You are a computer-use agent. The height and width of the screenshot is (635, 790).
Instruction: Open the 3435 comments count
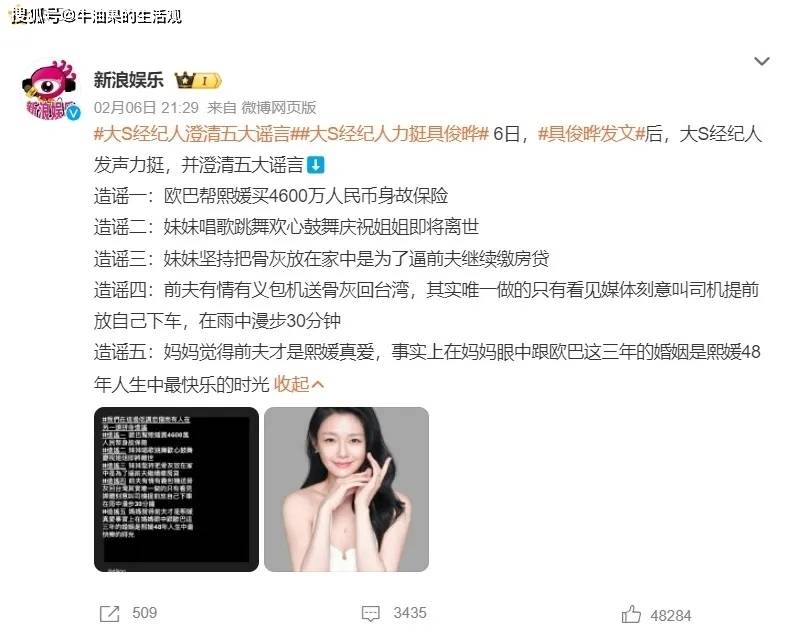coord(410,613)
